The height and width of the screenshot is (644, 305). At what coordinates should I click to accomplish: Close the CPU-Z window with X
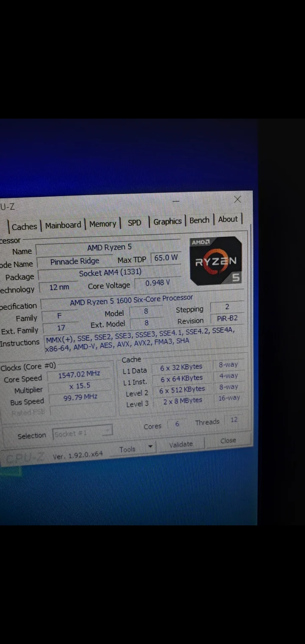[237, 199]
